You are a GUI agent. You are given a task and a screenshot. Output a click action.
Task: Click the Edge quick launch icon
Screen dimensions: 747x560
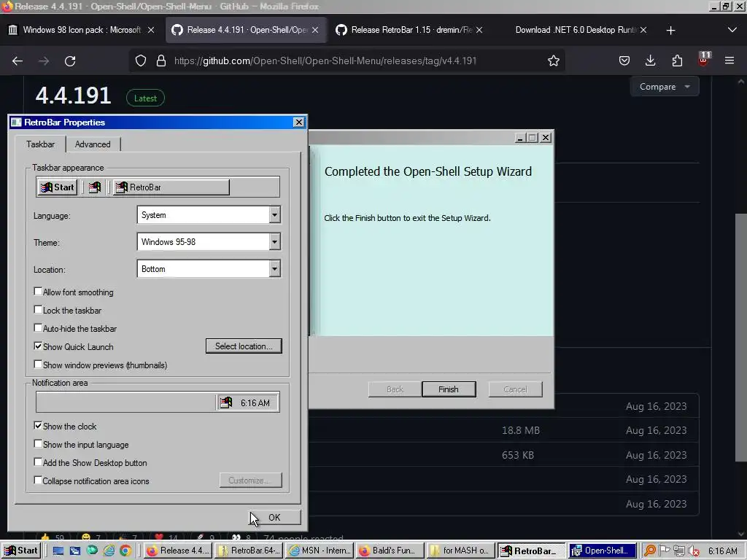click(x=92, y=551)
